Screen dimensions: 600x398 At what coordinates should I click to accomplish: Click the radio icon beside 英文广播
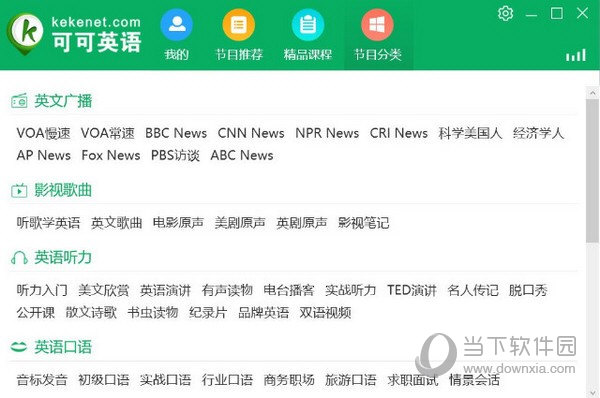tap(19, 101)
